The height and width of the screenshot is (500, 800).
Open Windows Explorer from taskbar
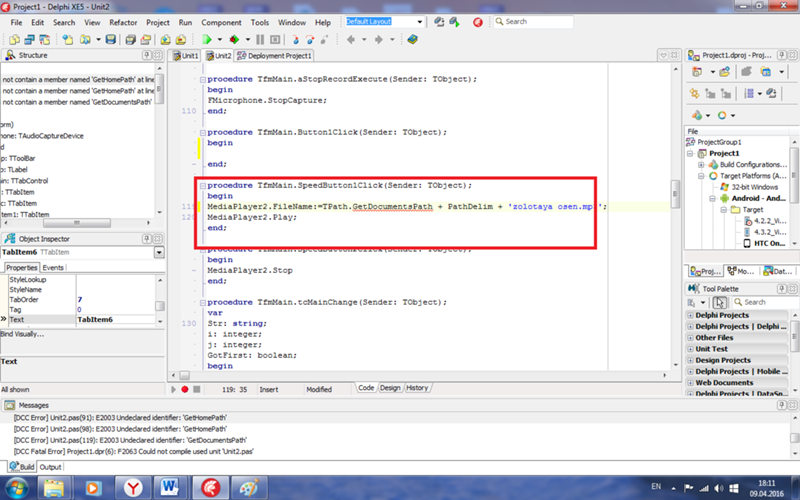coord(54,488)
